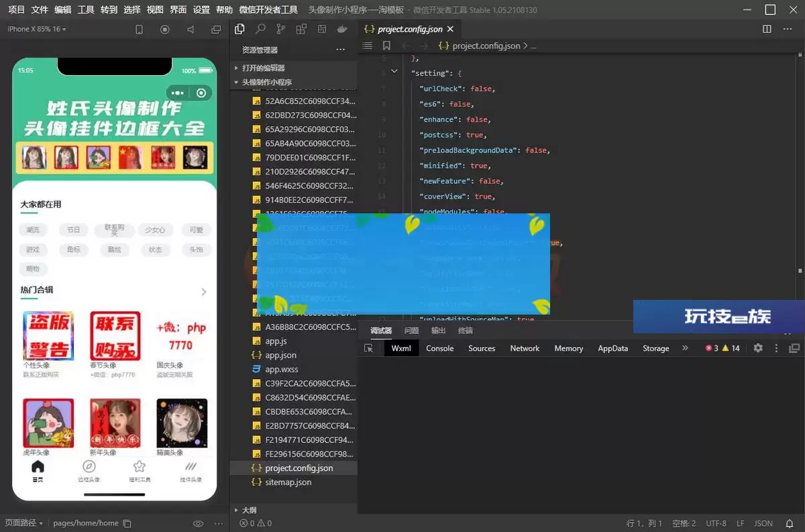Open the devtools three-dot menu
The height and width of the screenshot is (532, 805).
coord(777,348)
